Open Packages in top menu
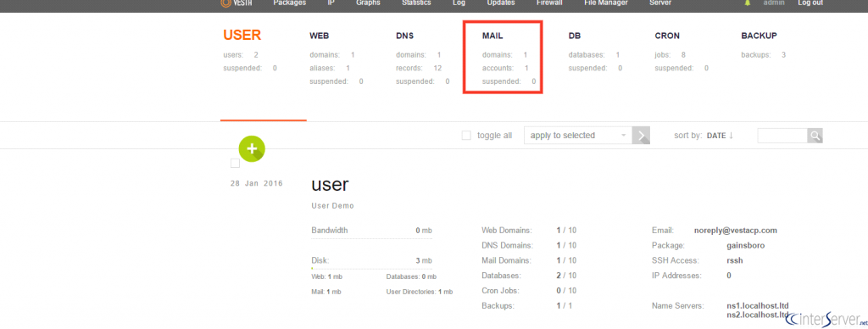 [x=290, y=3]
